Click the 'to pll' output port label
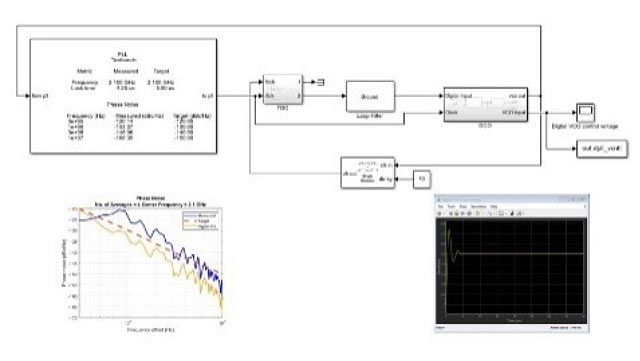This screenshot has width=640, height=361. click(207, 96)
